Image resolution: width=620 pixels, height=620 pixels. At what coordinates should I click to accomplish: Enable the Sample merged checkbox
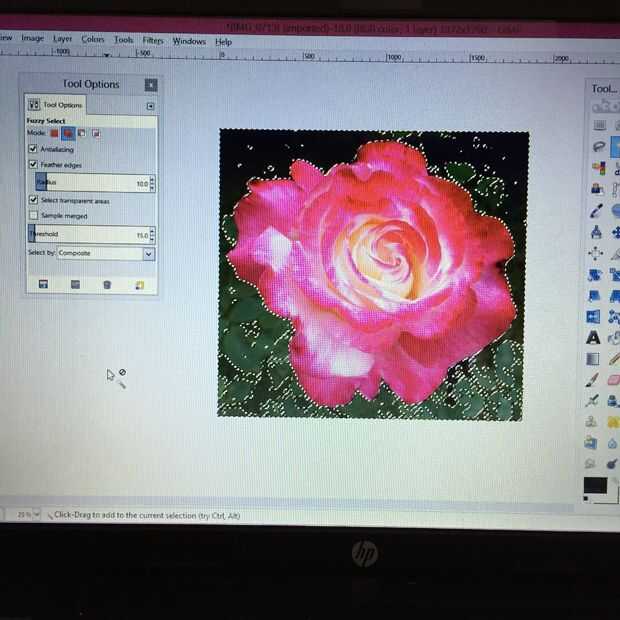34,215
